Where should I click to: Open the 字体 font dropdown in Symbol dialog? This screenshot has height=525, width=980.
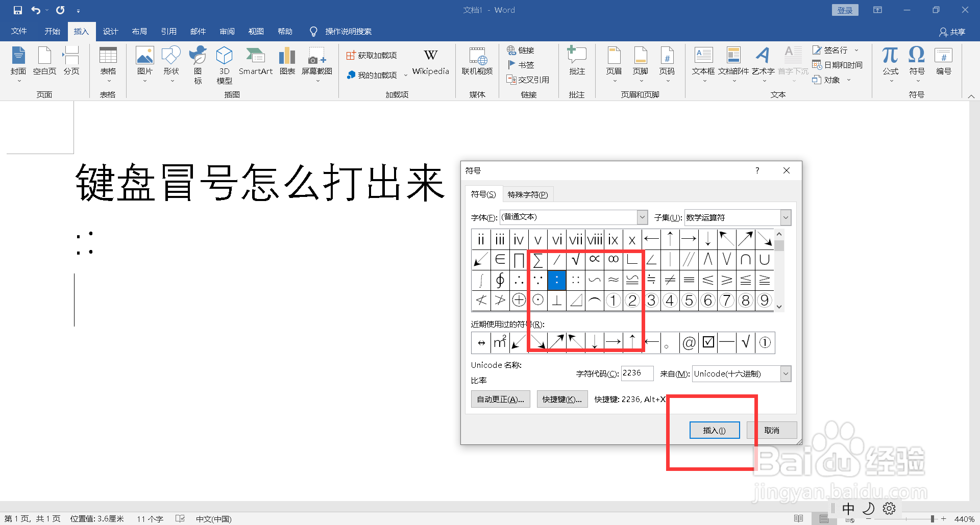tap(642, 217)
